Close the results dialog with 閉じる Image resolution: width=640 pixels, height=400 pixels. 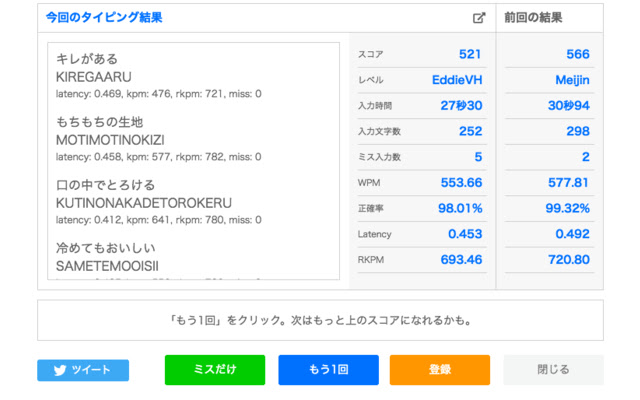pos(553,370)
